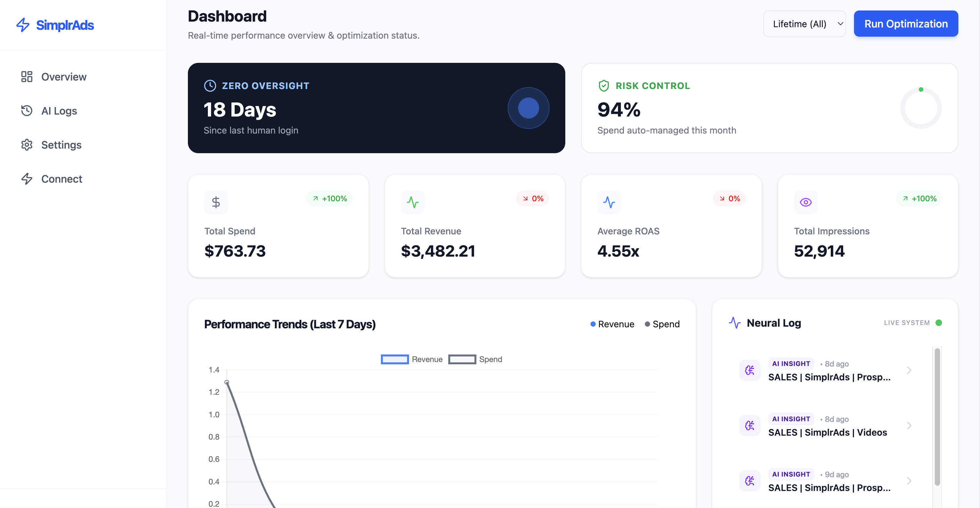The width and height of the screenshot is (980, 508).
Task: Click the Run Optimization button
Action: click(x=905, y=24)
